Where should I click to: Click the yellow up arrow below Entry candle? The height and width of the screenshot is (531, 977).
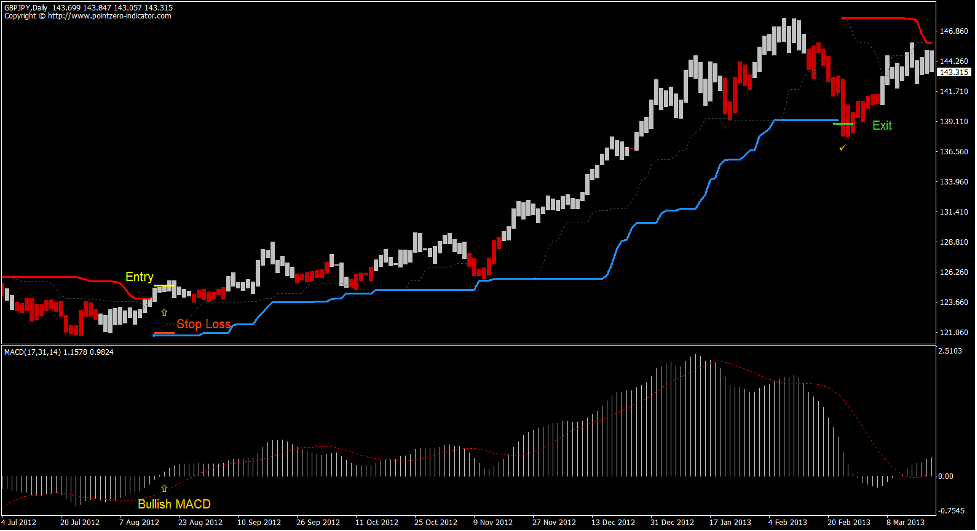tap(164, 313)
